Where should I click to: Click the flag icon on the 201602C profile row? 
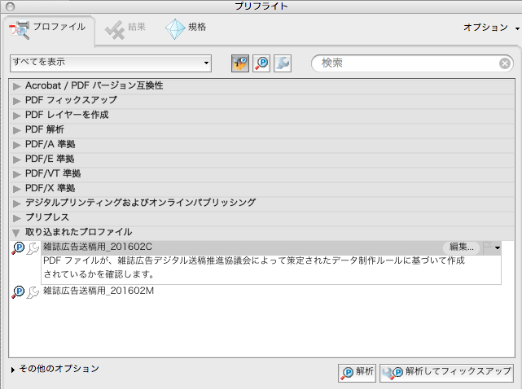click(x=488, y=247)
